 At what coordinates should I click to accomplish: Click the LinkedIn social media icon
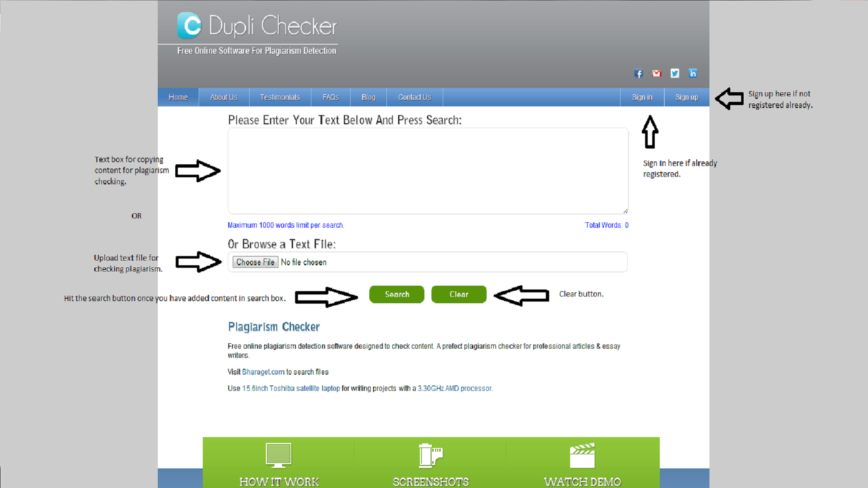[693, 73]
